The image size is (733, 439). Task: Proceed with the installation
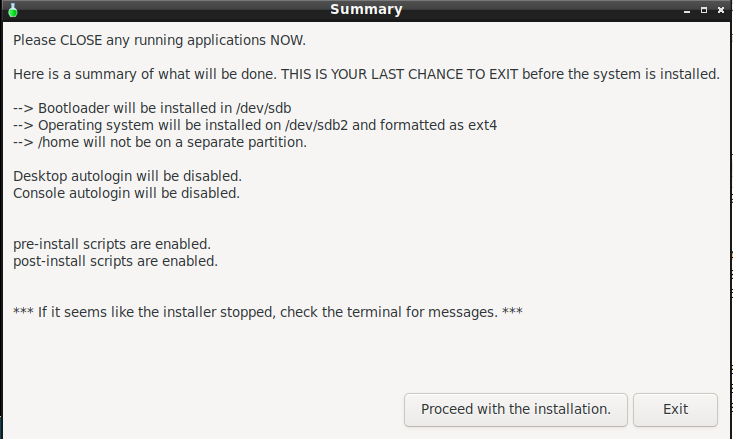516,410
